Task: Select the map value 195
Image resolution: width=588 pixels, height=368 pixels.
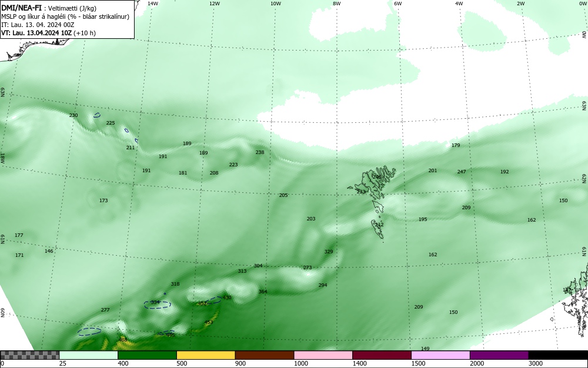Action: [x=423, y=219]
